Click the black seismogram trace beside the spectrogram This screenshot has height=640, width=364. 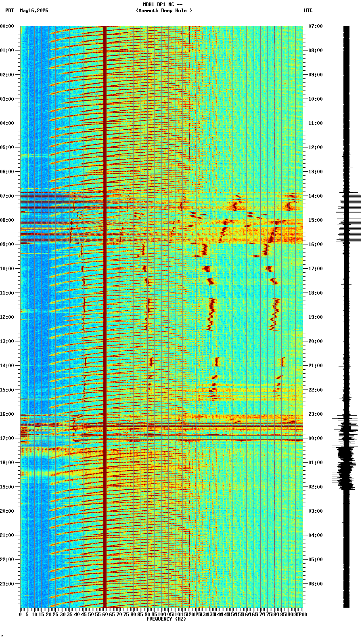pos(346,317)
